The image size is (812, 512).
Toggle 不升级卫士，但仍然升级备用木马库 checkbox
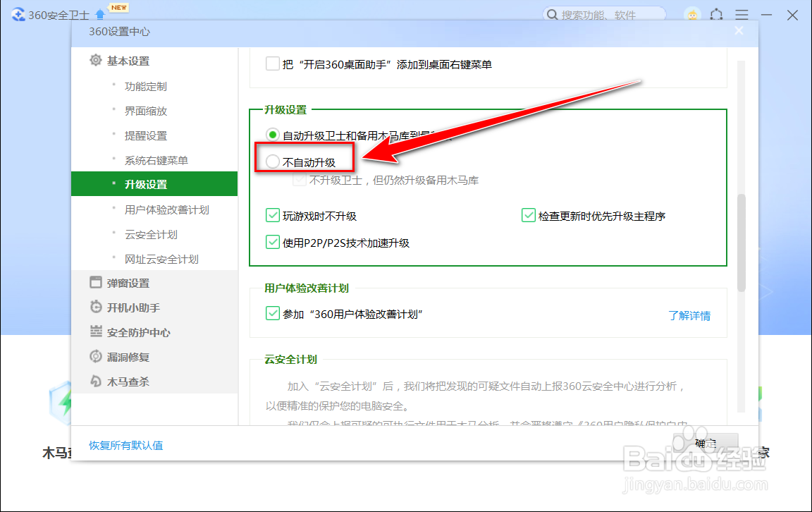pos(300,180)
